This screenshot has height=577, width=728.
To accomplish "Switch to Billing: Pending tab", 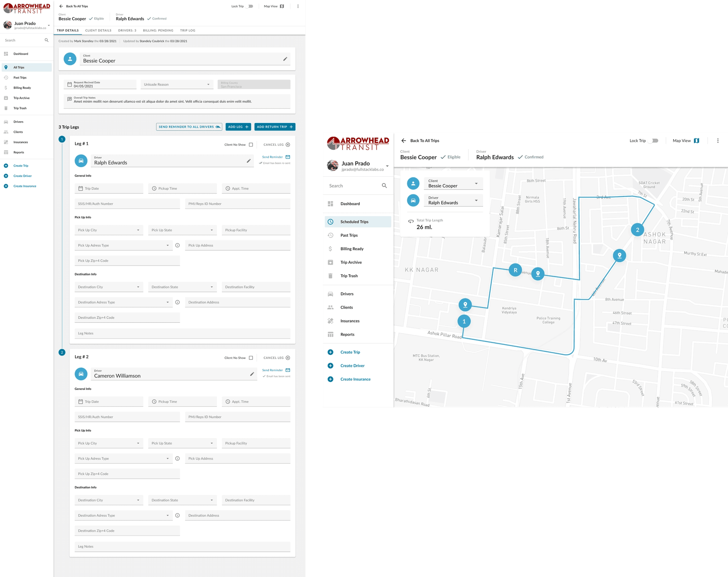I will [158, 31].
